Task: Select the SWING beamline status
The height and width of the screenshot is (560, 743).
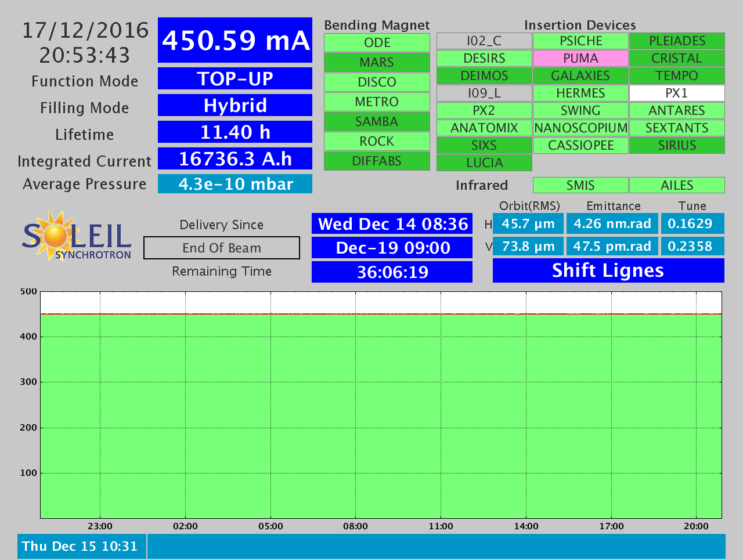Action: pyautogui.click(x=580, y=111)
